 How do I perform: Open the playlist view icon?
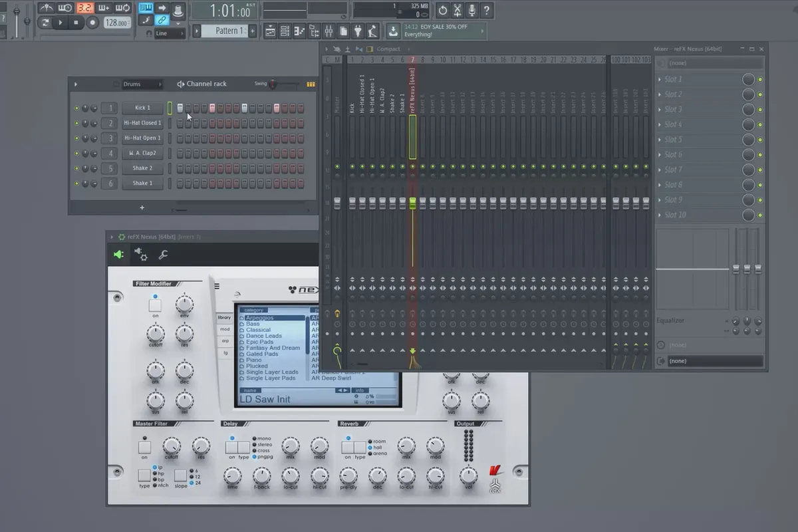click(x=271, y=31)
